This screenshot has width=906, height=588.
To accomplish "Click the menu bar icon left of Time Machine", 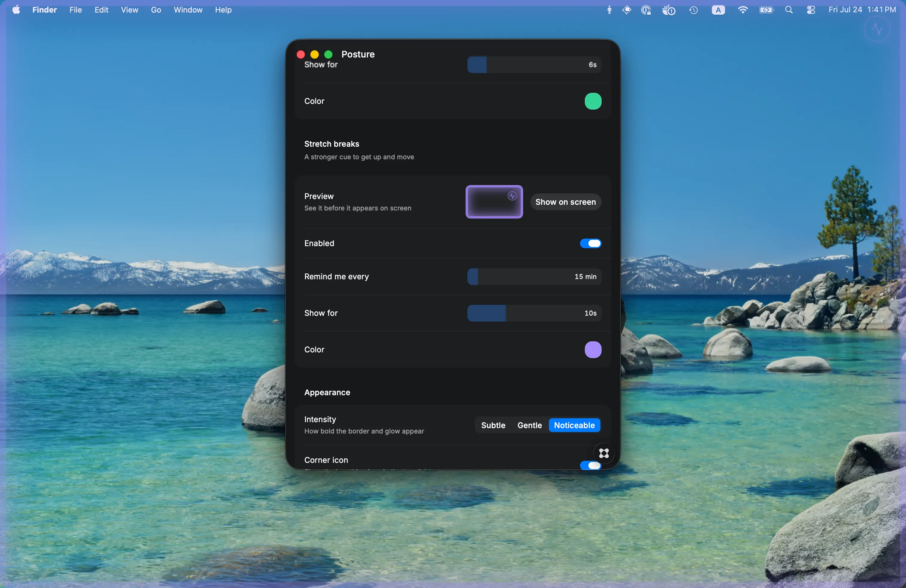I will coord(668,10).
